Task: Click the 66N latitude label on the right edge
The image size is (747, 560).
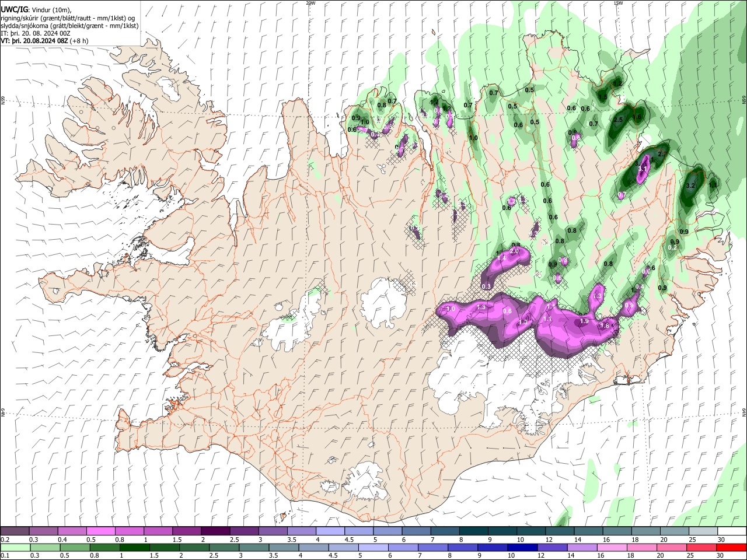Action: tap(744, 100)
